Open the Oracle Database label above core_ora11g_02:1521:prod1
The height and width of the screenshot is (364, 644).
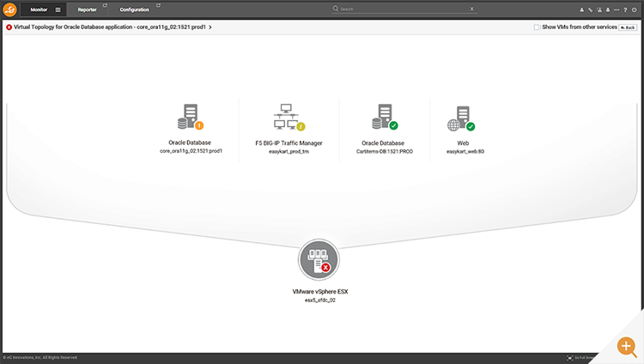(x=190, y=143)
